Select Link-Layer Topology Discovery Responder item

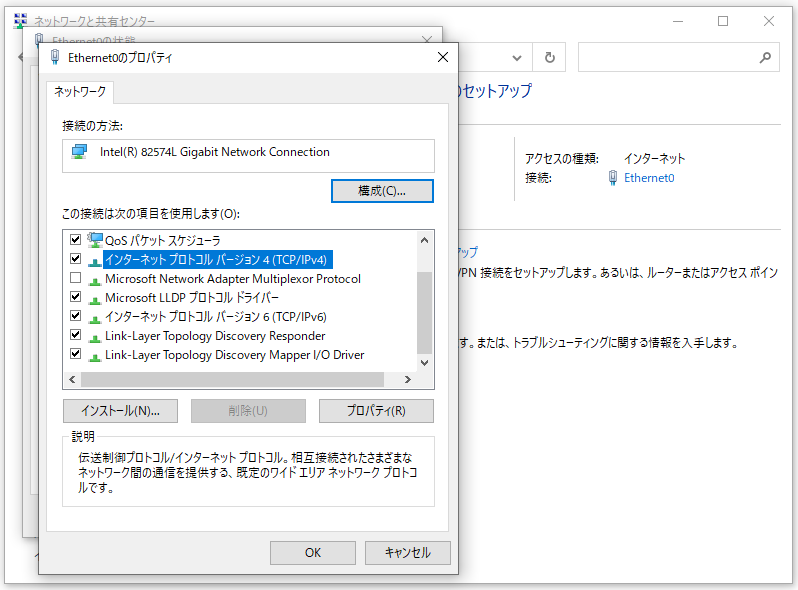215,336
